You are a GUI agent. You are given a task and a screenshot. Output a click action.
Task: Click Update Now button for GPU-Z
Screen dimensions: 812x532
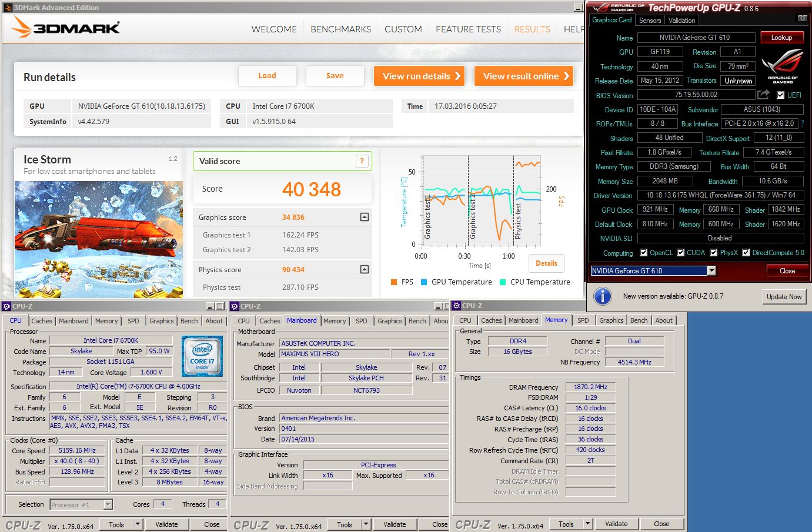(784, 297)
